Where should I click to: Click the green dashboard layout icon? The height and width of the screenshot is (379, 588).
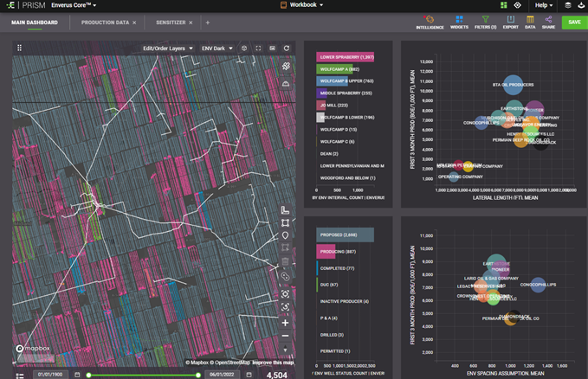[x=504, y=5]
